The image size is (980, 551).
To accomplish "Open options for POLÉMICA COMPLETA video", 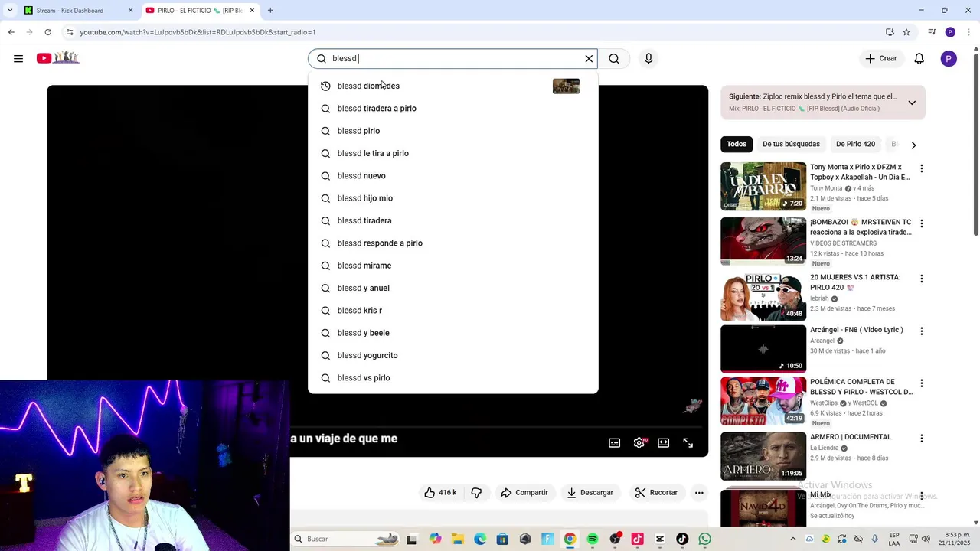I will tap(922, 383).
